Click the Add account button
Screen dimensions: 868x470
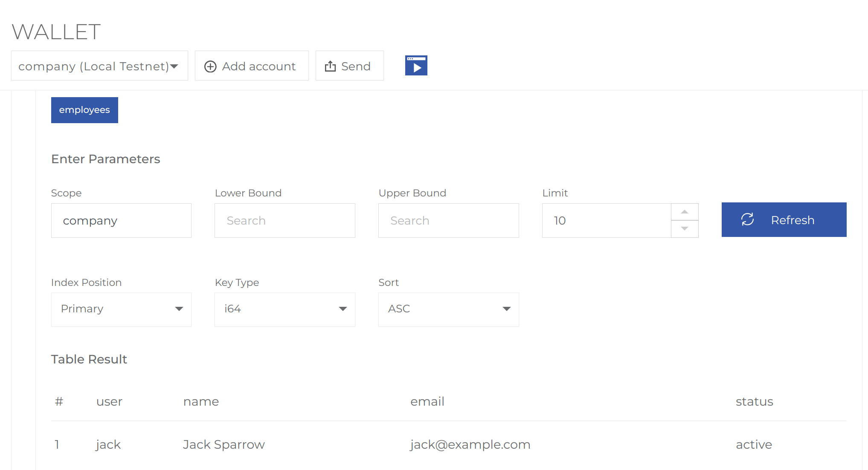click(x=250, y=65)
